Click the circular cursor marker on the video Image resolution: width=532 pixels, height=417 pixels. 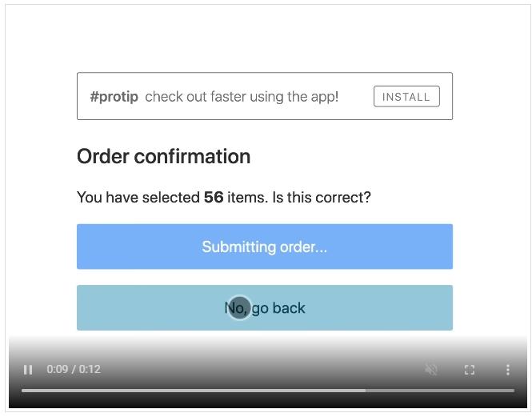click(x=239, y=308)
